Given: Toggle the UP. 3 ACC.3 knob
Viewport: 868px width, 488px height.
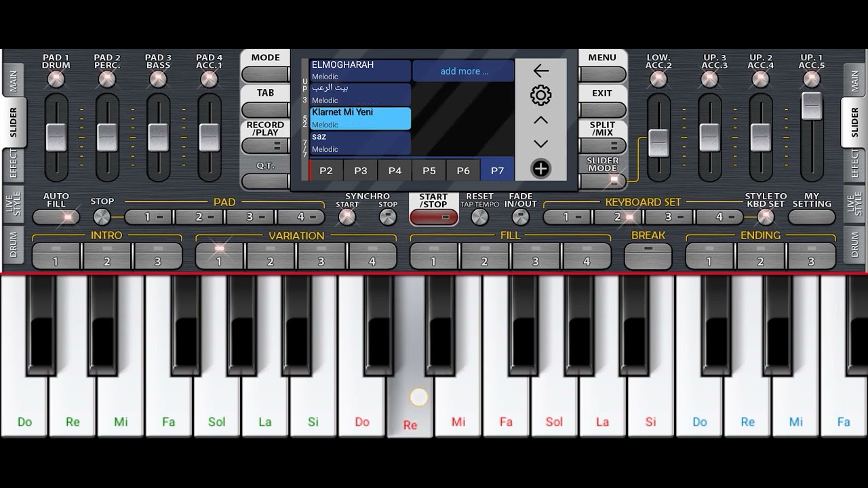Looking at the screenshot, I should coord(709,79).
